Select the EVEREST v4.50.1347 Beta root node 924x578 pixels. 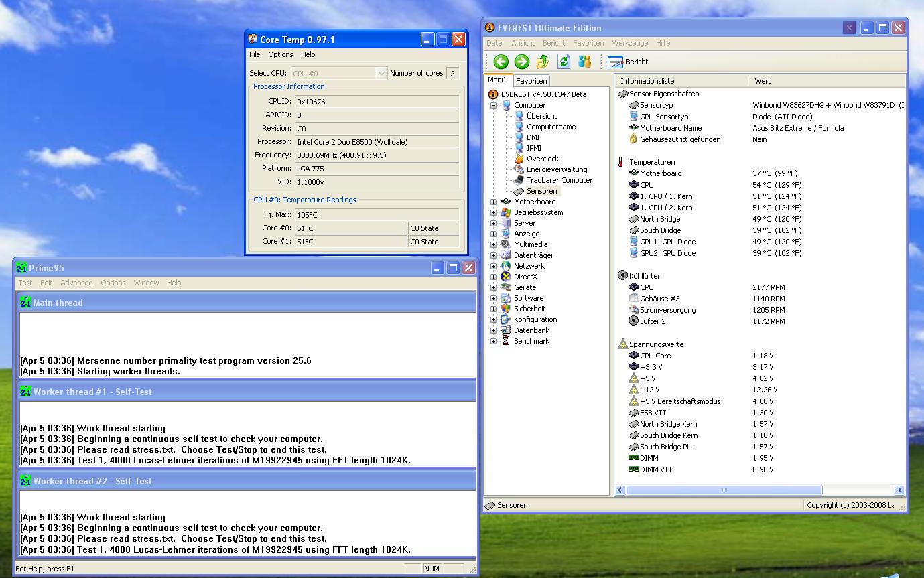(543, 94)
